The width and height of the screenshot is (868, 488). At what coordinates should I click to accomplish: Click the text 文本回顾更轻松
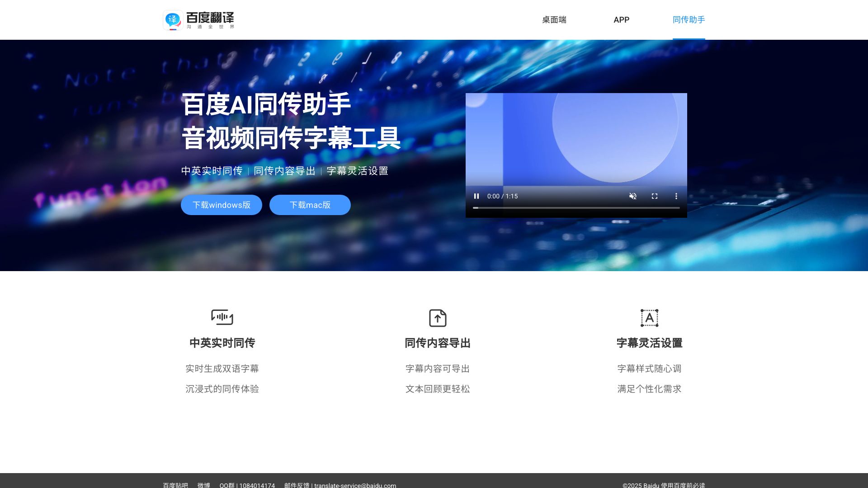(x=438, y=389)
